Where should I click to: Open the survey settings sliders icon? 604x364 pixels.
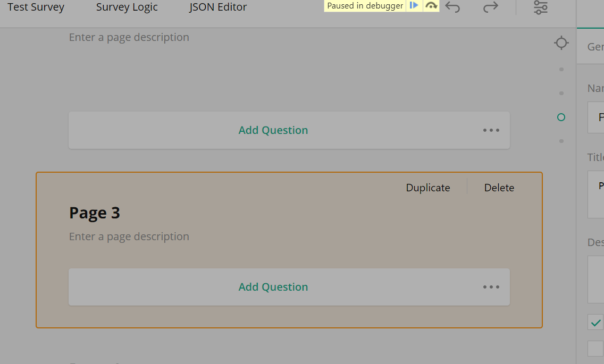pyautogui.click(x=540, y=8)
